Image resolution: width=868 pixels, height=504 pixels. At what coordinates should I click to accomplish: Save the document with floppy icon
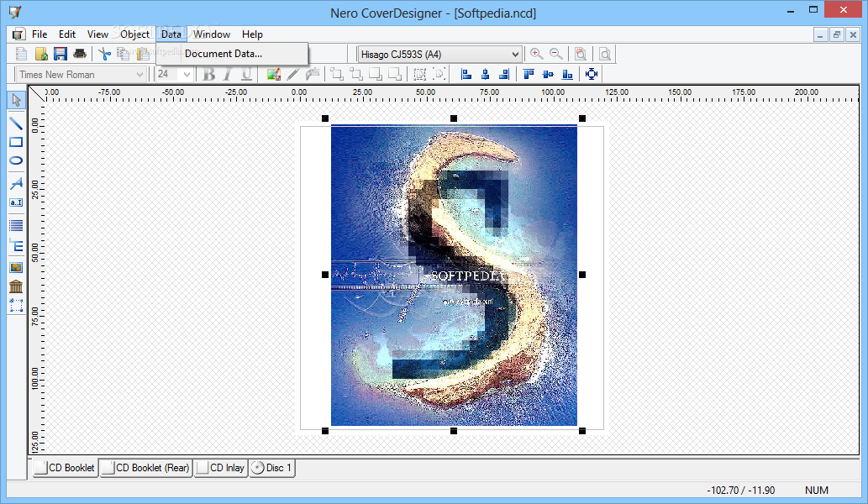[60, 54]
